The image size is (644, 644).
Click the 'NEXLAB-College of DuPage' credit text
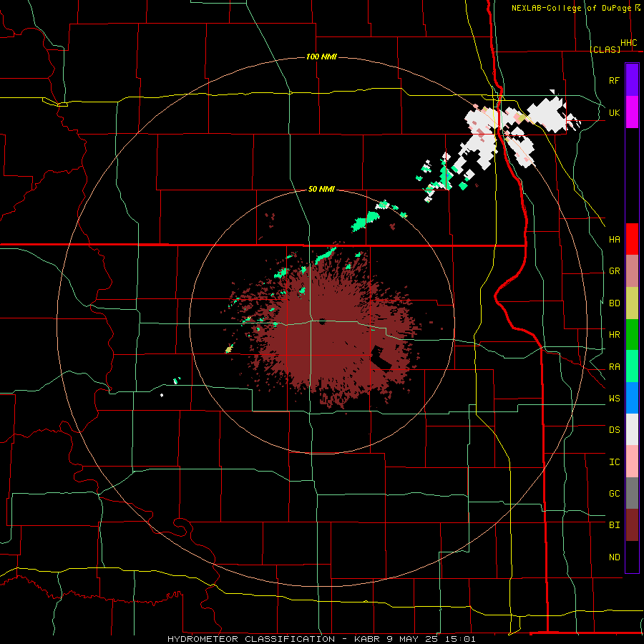pos(572,8)
